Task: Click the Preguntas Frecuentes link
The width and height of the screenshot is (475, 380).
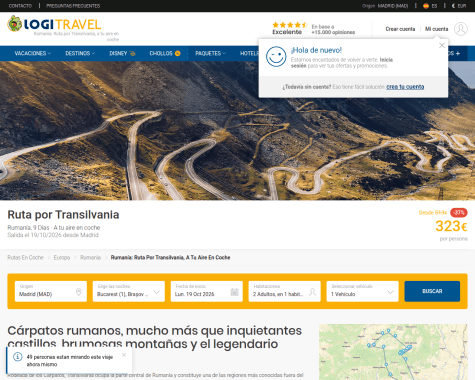Action: [x=73, y=6]
